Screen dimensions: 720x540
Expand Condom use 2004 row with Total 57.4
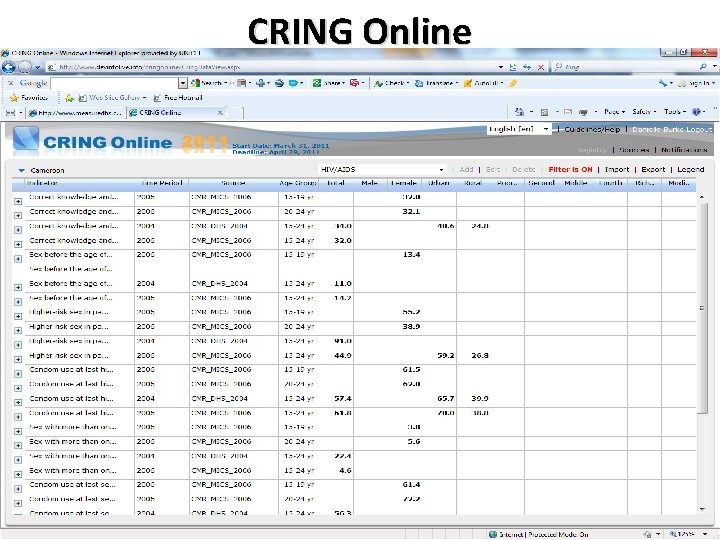coord(18,402)
